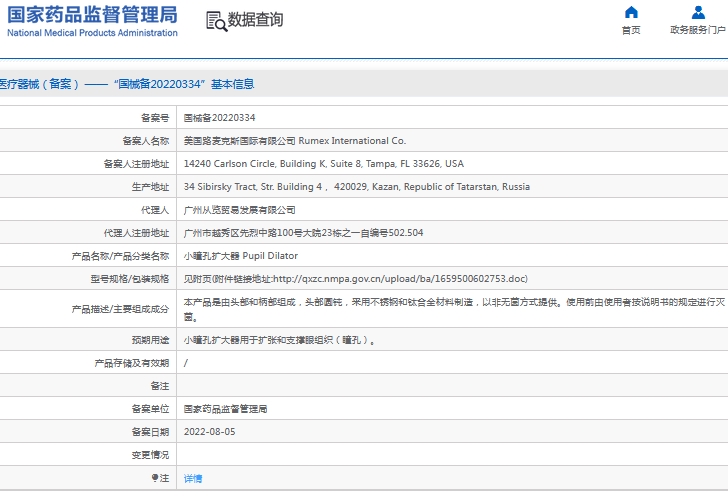
Task: Click the 国家药品监督管理局 logo
Action: 92,14
